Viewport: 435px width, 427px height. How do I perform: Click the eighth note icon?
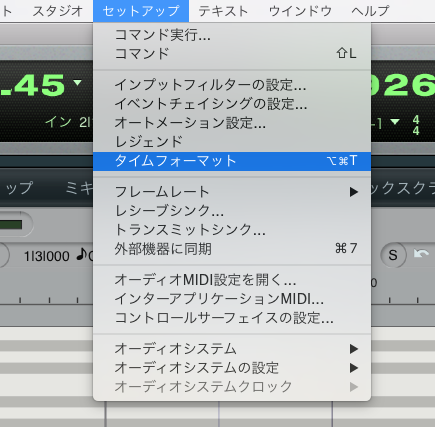pos(81,255)
